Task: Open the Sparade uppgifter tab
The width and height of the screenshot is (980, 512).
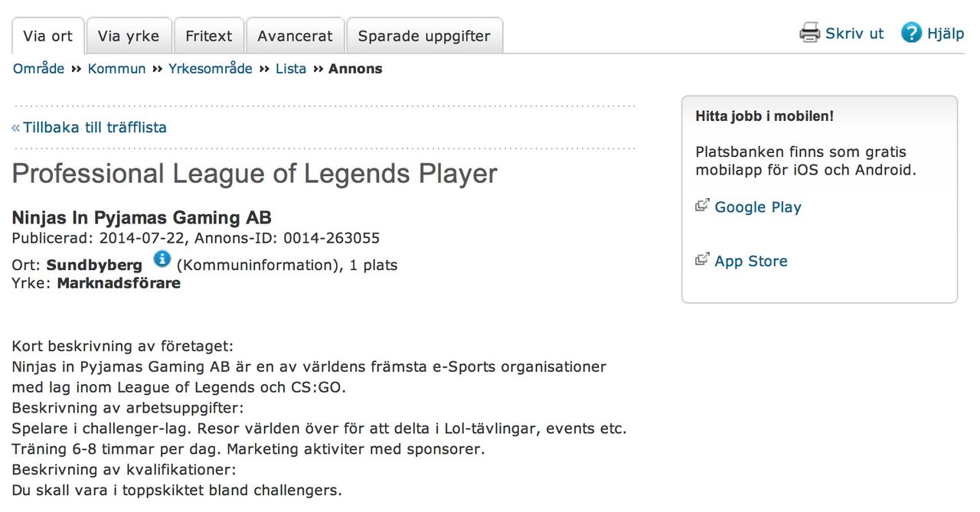Action: (425, 36)
